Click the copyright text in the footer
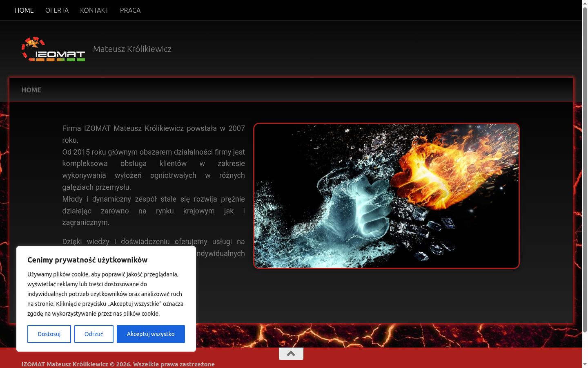The height and width of the screenshot is (368, 588). 118,364
